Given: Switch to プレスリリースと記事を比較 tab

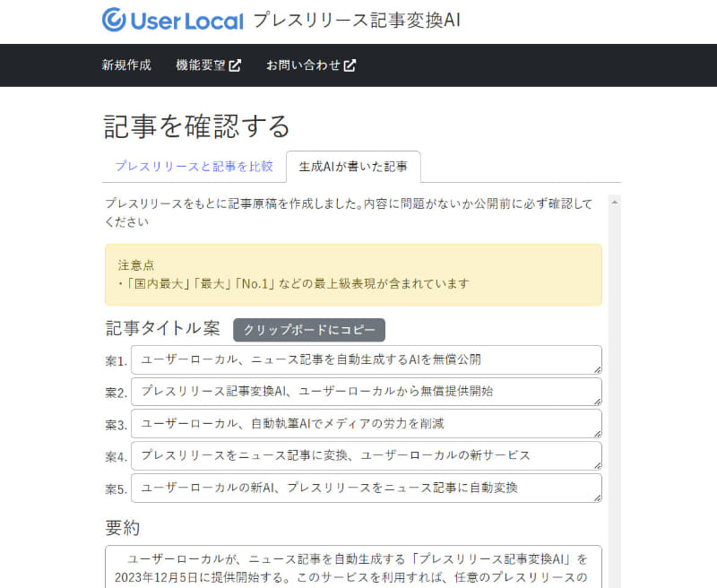Looking at the screenshot, I should tap(194, 166).
